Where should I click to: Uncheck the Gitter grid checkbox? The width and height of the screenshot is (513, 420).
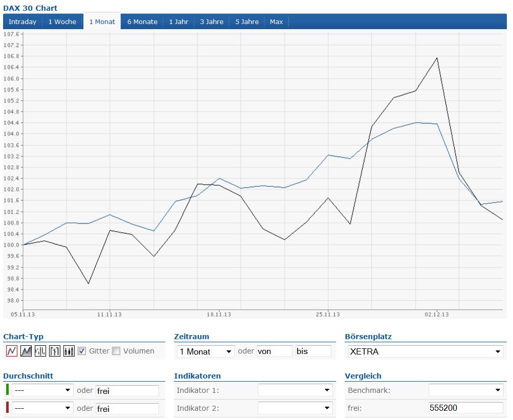(x=82, y=351)
